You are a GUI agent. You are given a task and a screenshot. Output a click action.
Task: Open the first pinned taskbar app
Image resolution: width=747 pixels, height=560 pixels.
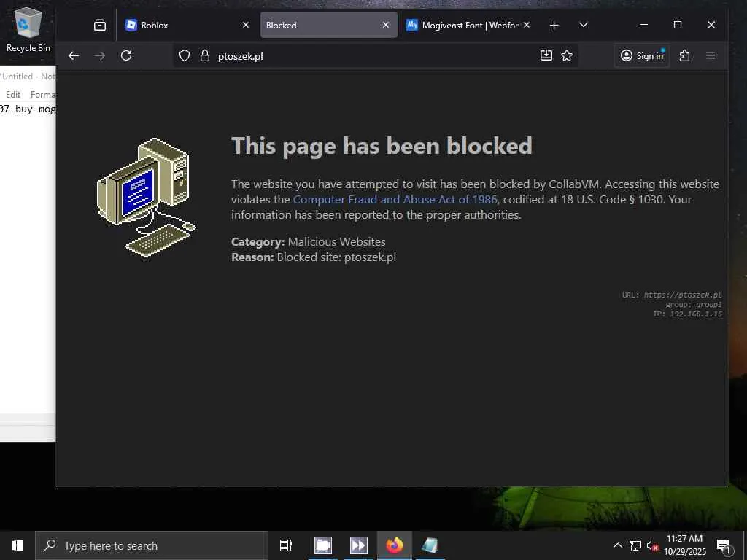click(x=323, y=545)
